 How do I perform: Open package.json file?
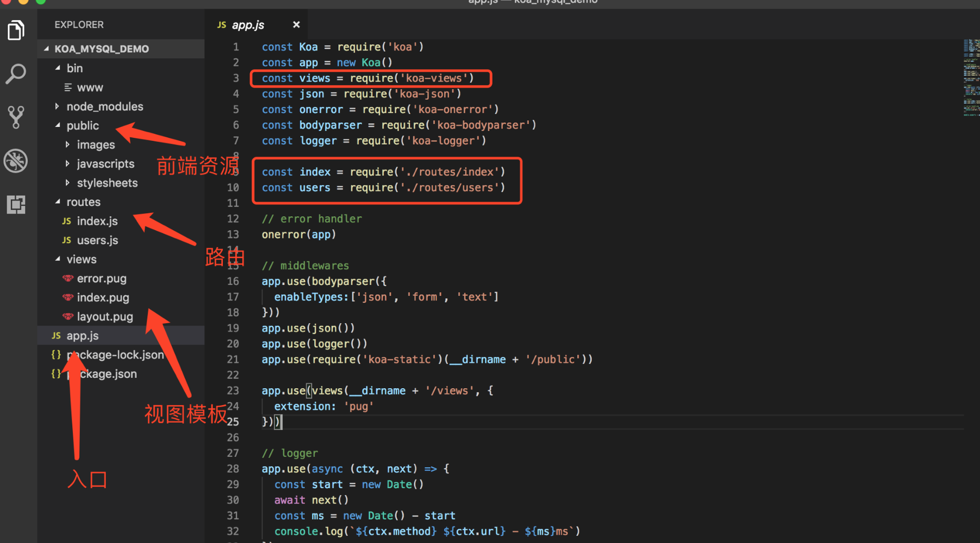tap(102, 374)
